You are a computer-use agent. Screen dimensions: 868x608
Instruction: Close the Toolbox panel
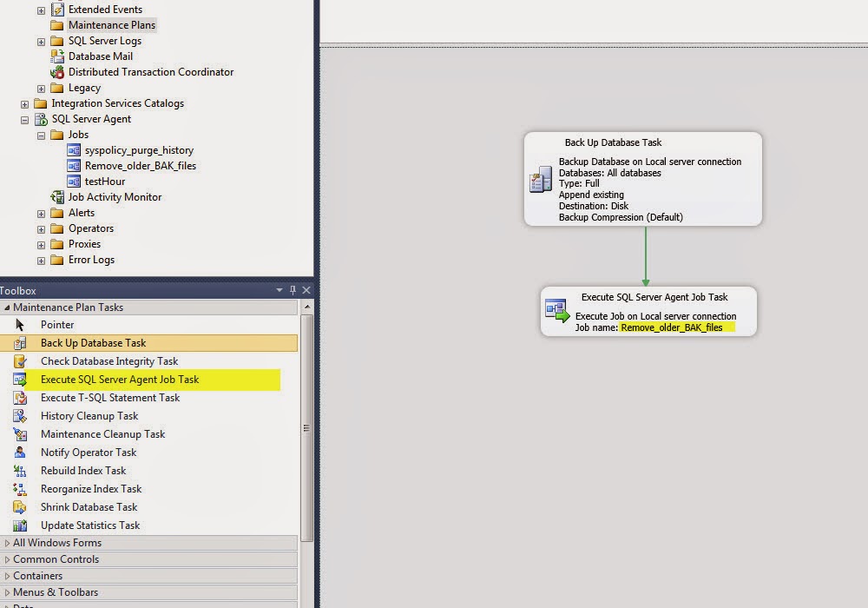(x=306, y=289)
